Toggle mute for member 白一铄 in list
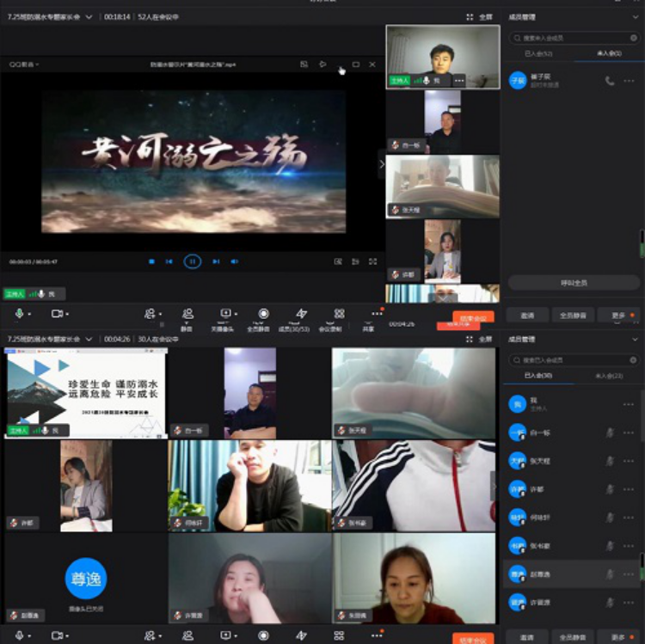 pos(610,432)
